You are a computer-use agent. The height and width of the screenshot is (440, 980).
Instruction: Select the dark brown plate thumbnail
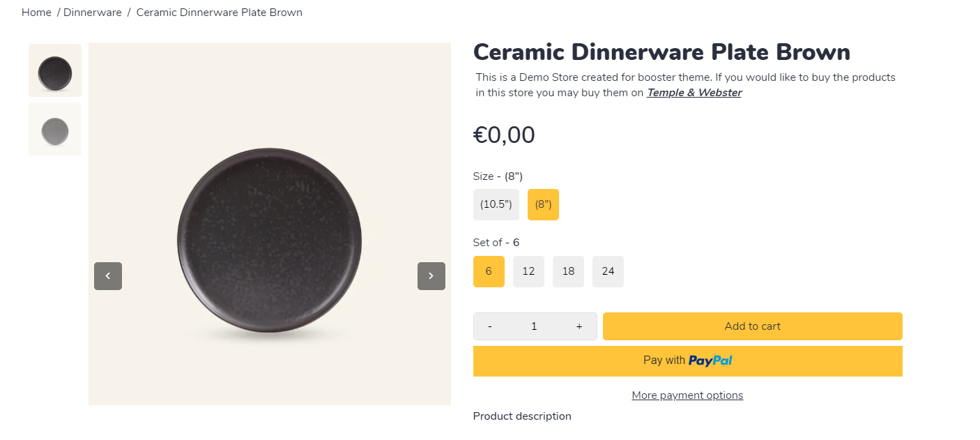[55, 70]
